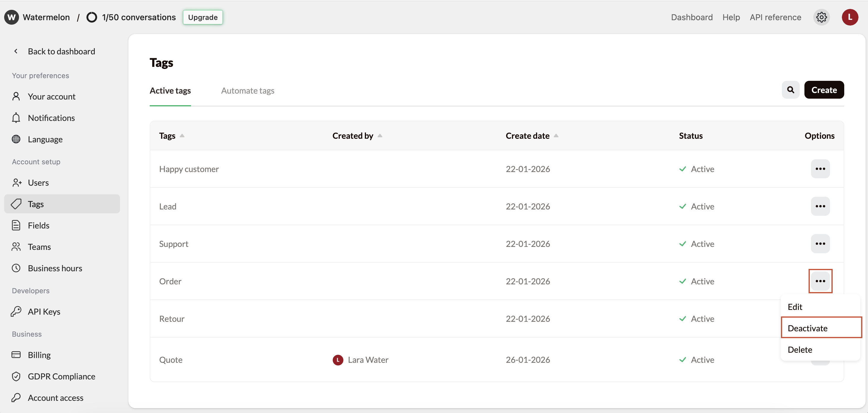Open the API Keys key icon

click(16, 311)
